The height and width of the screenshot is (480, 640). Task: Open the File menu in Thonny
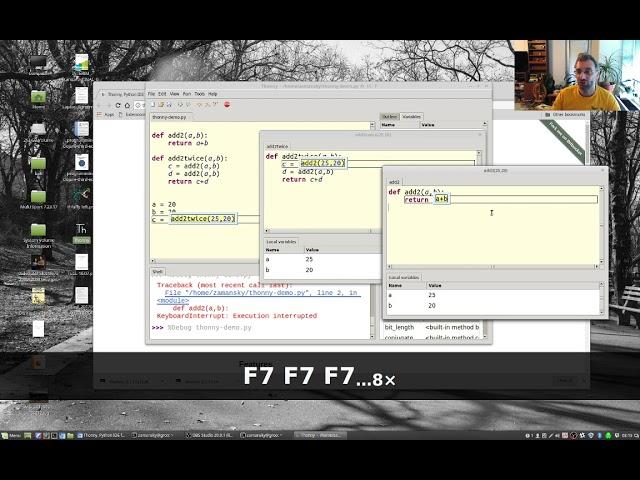151,94
